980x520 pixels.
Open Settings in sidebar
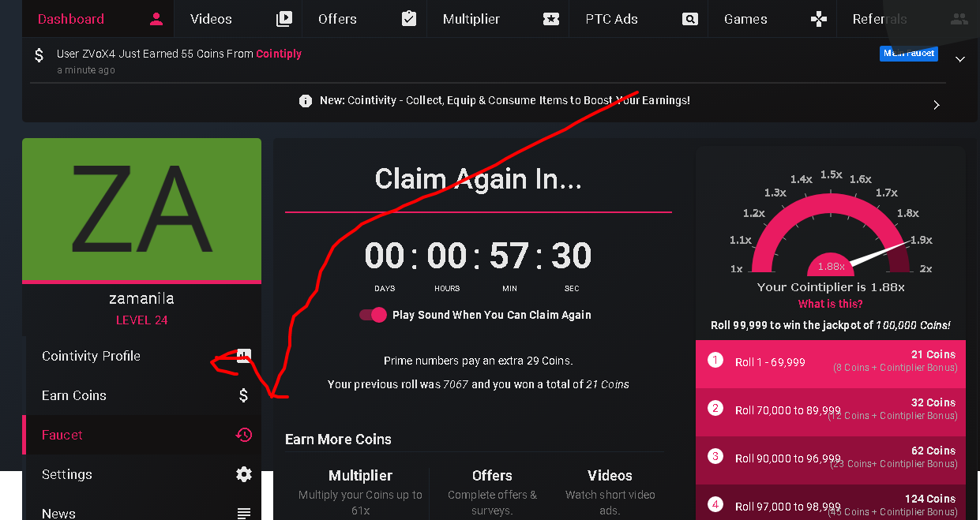[x=143, y=474]
